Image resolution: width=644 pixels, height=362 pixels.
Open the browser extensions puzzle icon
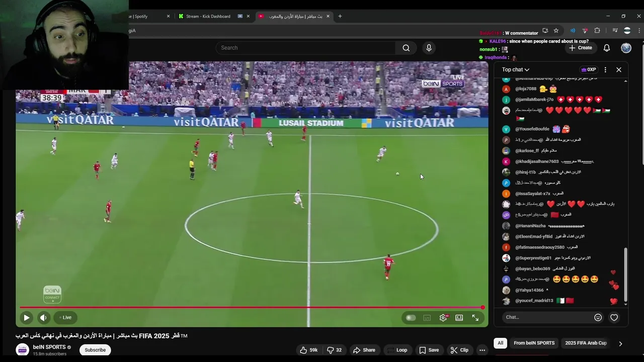pos(597,31)
